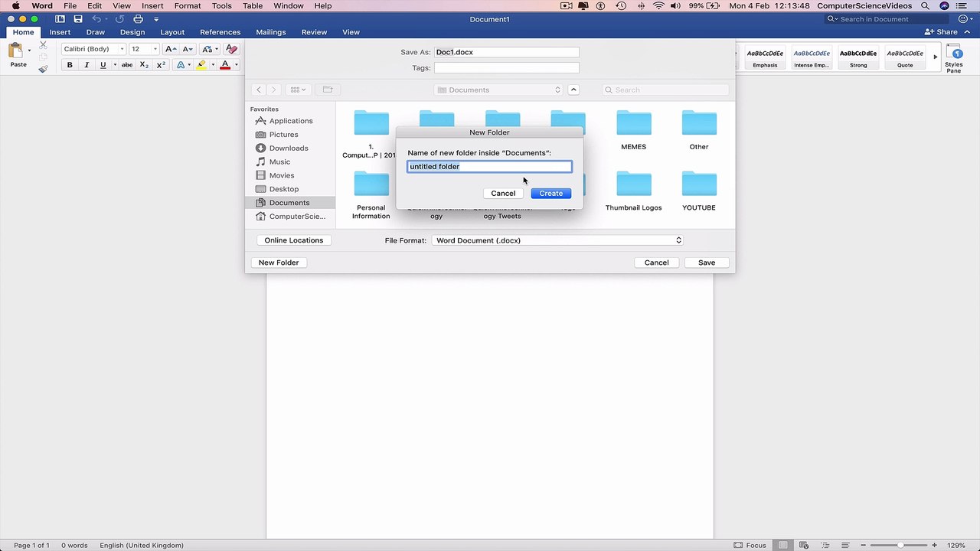Screen dimensions: 980x551
Task: Open the view options grouping dropdown
Action: pos(298,90)
